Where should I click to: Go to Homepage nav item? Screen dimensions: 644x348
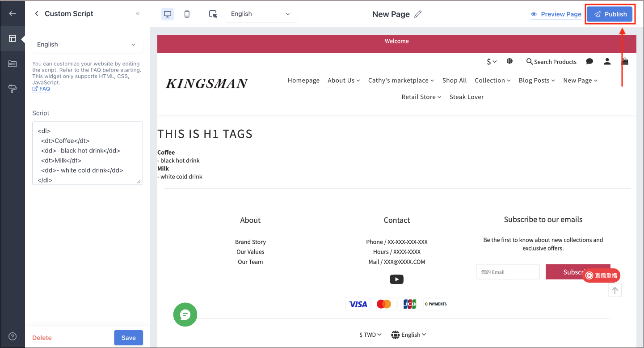tap(303, 81)
